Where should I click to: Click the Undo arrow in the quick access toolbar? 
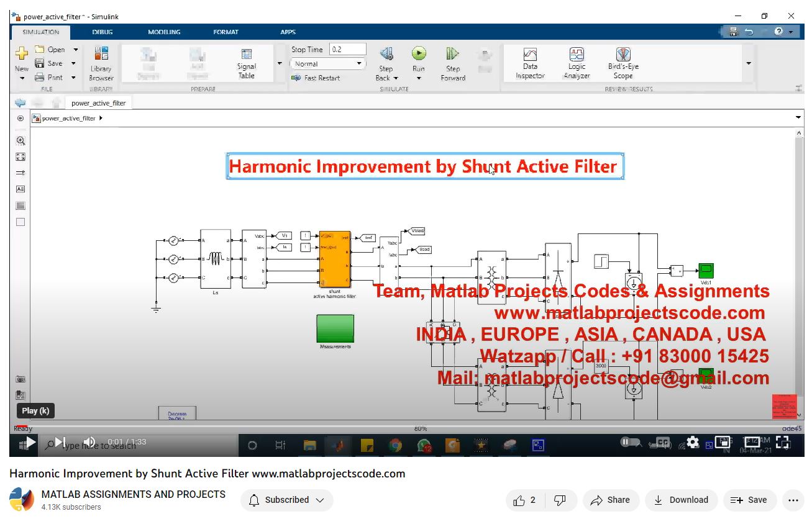[x=749, y=32]
